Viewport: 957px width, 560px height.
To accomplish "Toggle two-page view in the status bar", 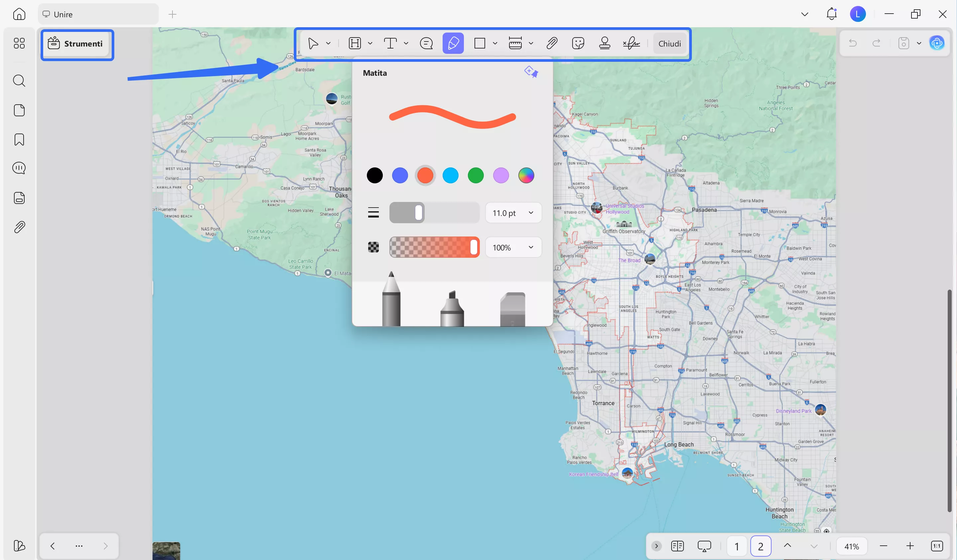I will tap(677, 546).
